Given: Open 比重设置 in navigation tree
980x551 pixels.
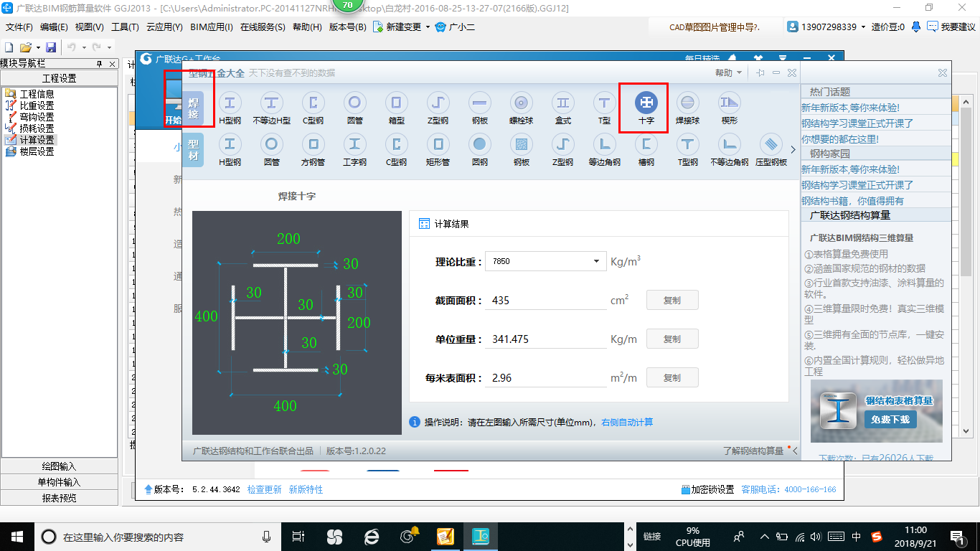Looking at the screenshot, I should 37,105.
